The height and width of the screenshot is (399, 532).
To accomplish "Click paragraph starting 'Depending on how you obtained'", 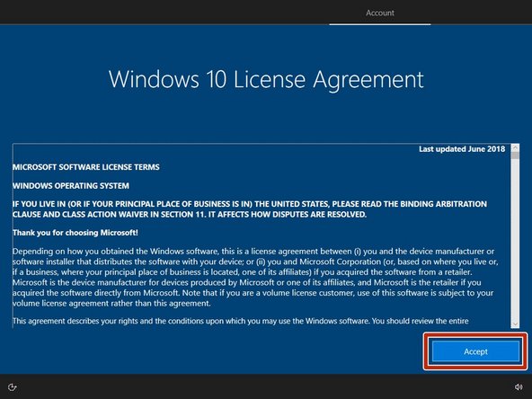I will click(255, 277).
